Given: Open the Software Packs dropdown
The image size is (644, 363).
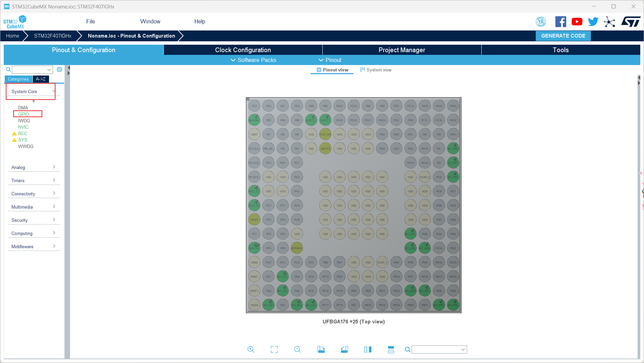Looking at the screenshot, I should click(253, 60).
